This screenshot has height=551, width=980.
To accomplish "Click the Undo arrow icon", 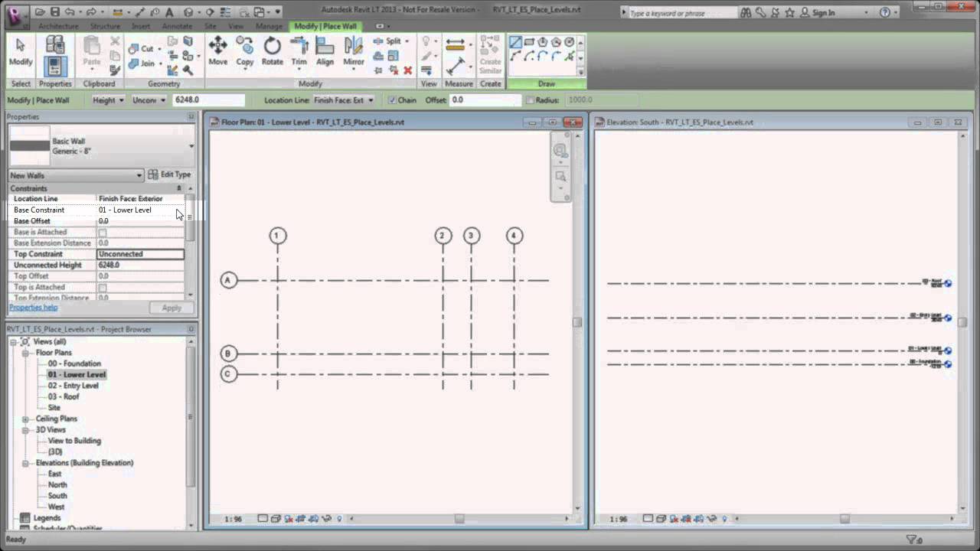I will pos(70,12).
